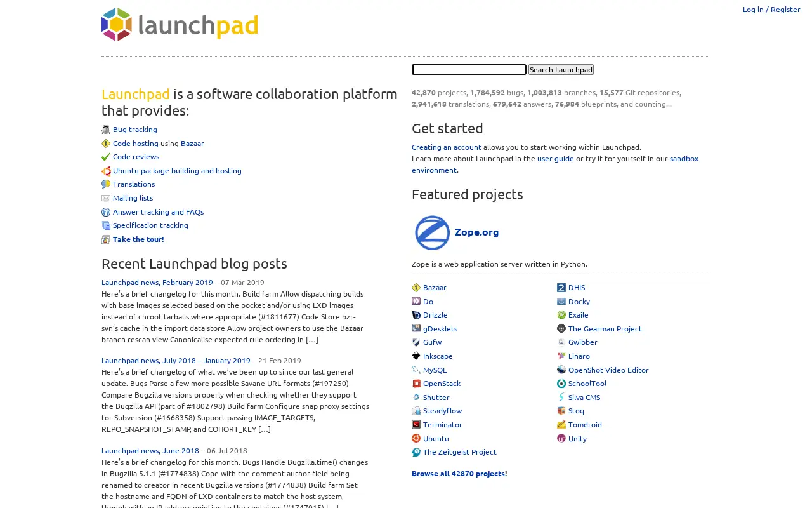Open the OpenShot Video Editor link

608,370
